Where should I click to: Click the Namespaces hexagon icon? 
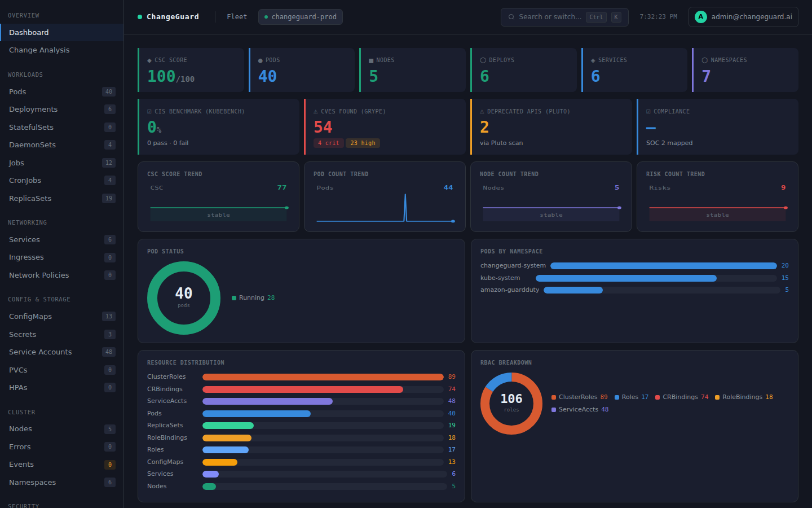pyautogui.click(x=704, y=60)
